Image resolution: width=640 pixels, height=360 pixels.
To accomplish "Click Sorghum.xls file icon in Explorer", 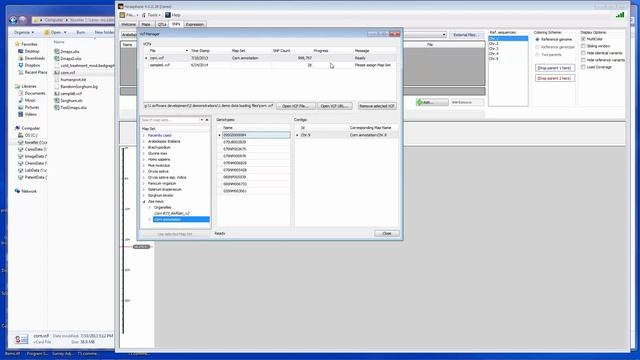I will 57,100.
